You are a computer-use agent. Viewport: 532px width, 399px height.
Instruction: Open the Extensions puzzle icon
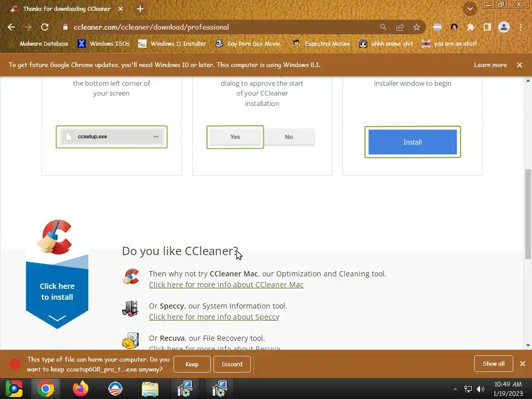click(x=470, y=27)
